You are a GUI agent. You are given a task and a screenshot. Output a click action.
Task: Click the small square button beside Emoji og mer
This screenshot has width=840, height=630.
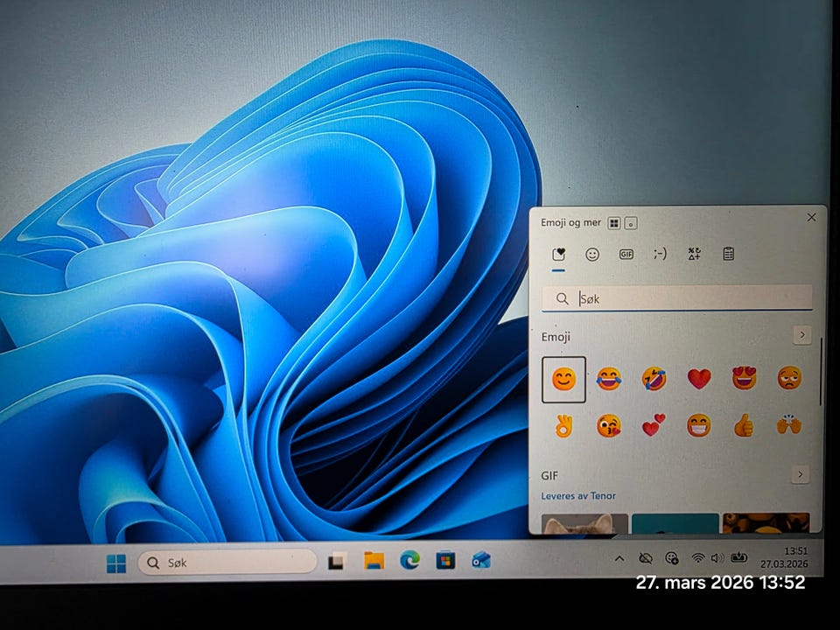[631, 223]
